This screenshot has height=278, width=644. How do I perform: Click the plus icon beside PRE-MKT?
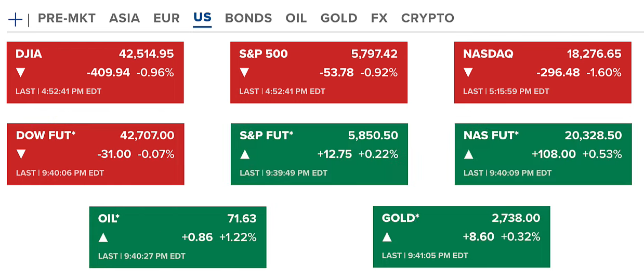(15, 19)
